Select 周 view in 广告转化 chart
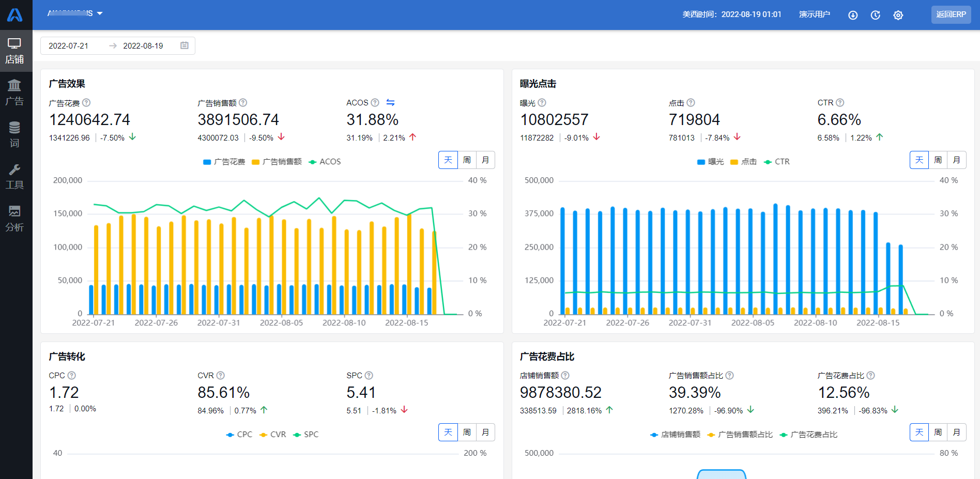The image size is (980, 479). click(467, 432)
